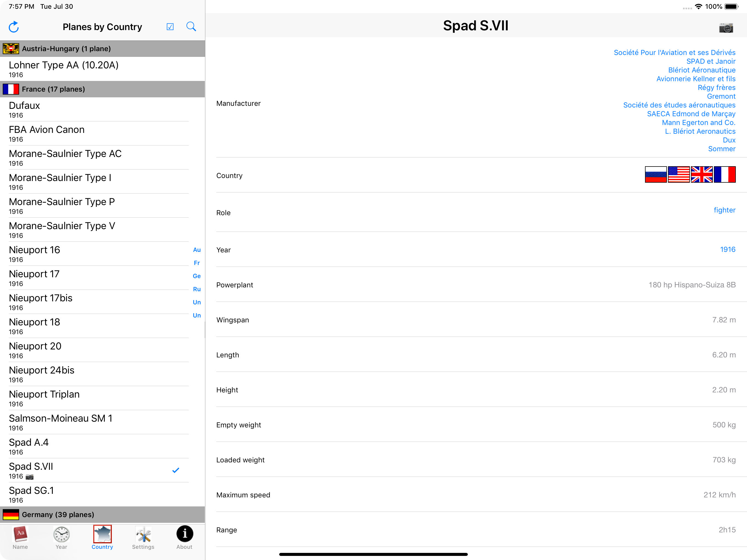Open the SAECA Edmond de Marçay link
This screenshot has width=747, height=560.
click(691, 114)
